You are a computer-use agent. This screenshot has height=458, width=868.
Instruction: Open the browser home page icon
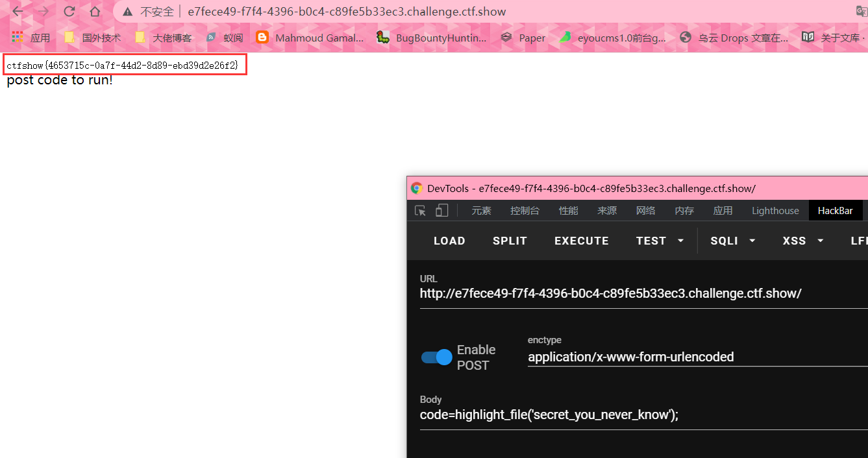tap(95, 12)
